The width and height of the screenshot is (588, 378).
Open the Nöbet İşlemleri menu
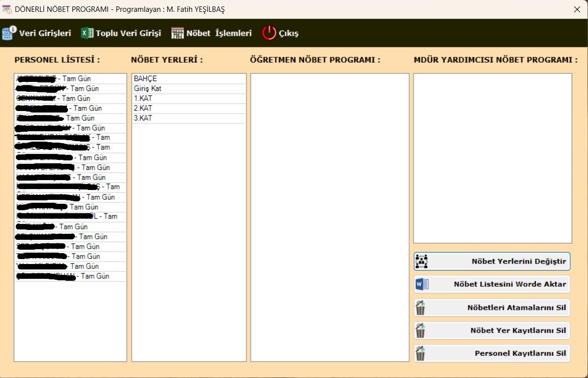click(219, 33)
